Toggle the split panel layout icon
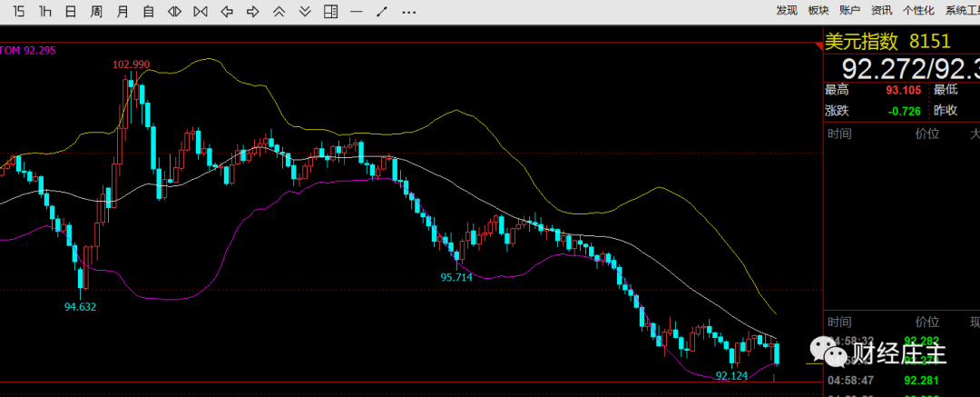 [330, 11]
